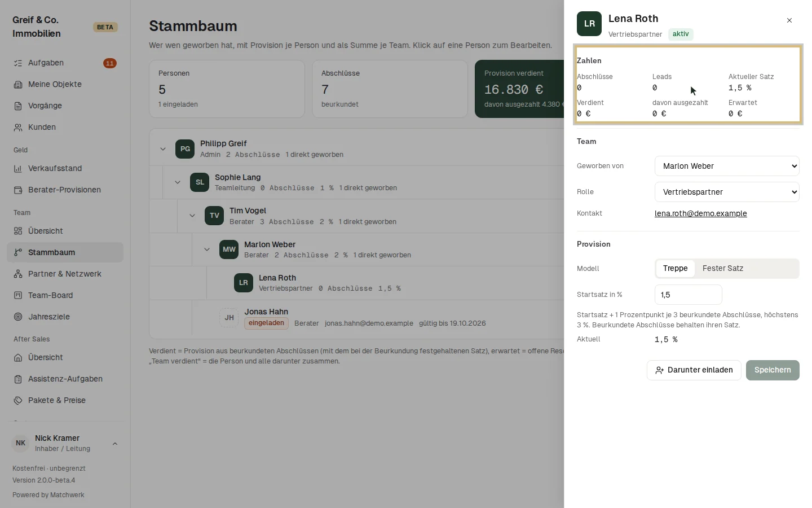
Task: Switch provision model to Fester Satz
Action: [723, 269]
